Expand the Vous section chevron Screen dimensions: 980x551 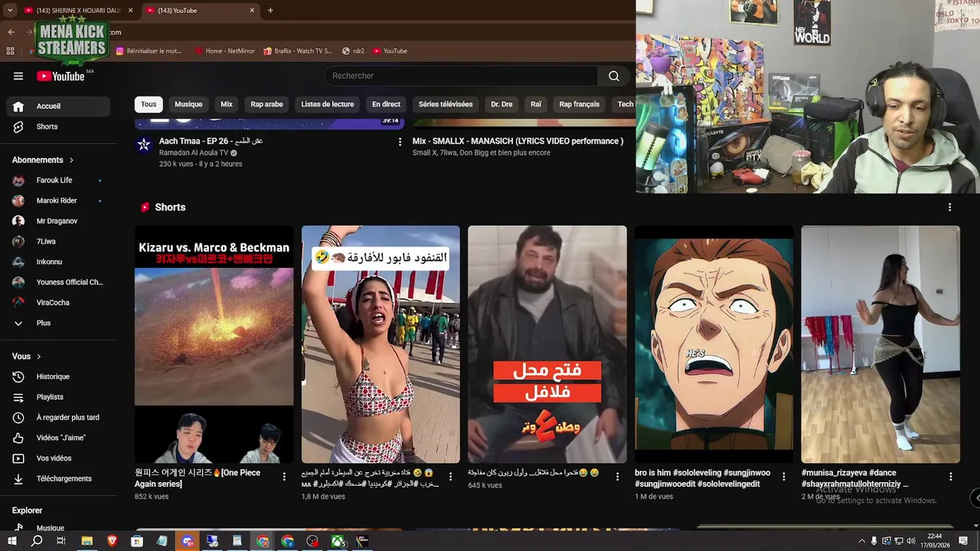(39, 357)
